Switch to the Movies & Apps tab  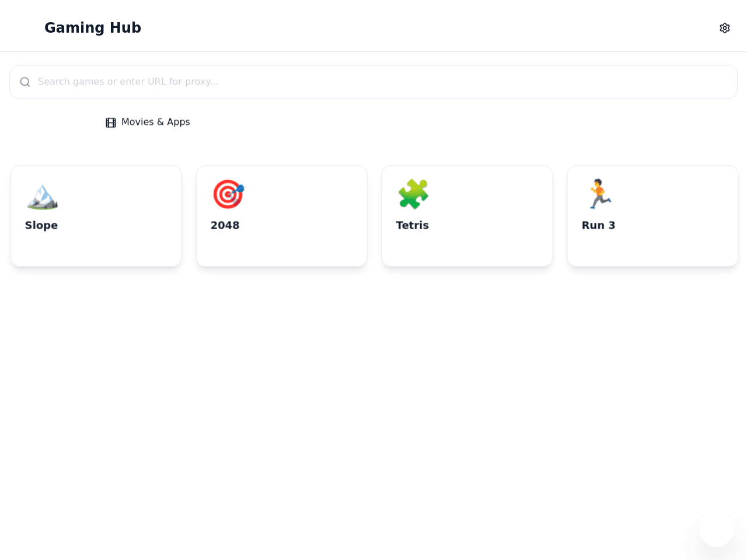point(148,122)
